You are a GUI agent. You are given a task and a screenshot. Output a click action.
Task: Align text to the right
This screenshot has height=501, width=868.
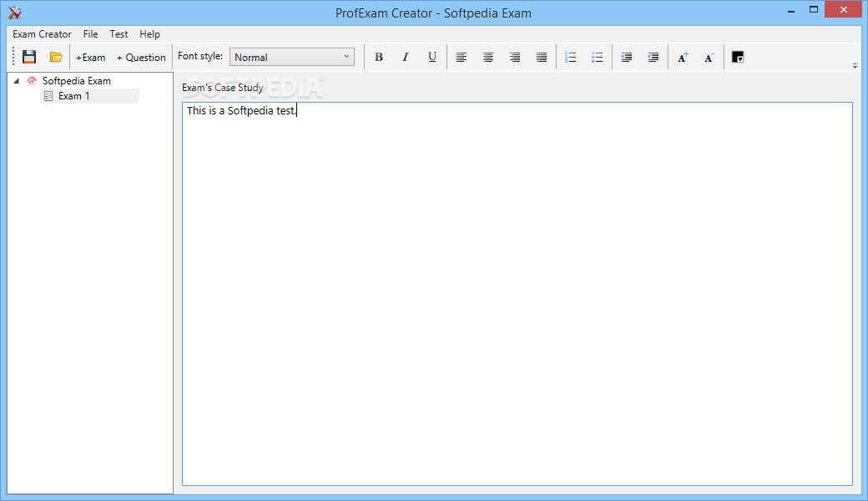[x=515, y=57]
